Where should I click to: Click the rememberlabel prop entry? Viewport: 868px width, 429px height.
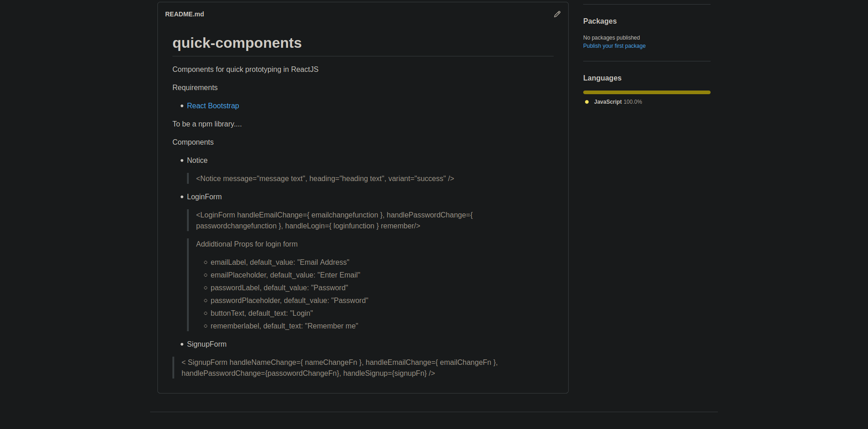[284, 326]
